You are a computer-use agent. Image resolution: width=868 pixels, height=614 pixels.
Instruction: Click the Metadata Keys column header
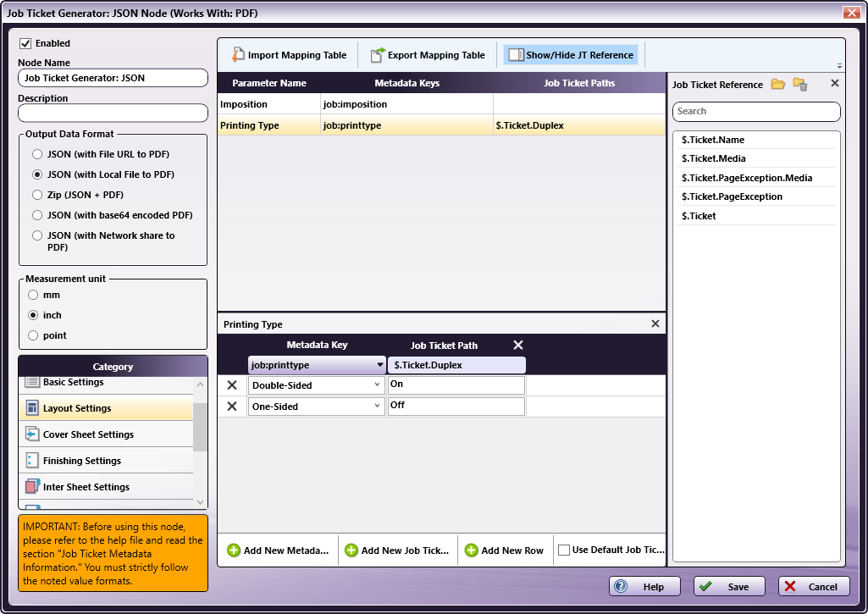click(406, 83)
